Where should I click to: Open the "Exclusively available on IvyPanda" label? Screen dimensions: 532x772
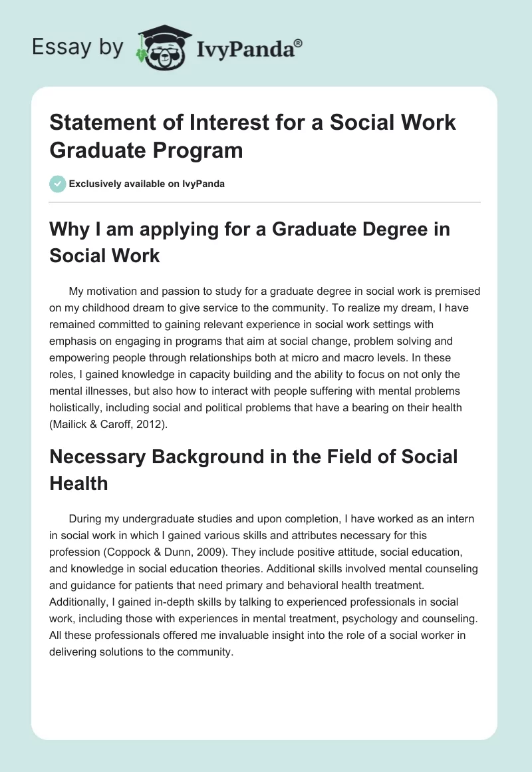tap(147, 184)
